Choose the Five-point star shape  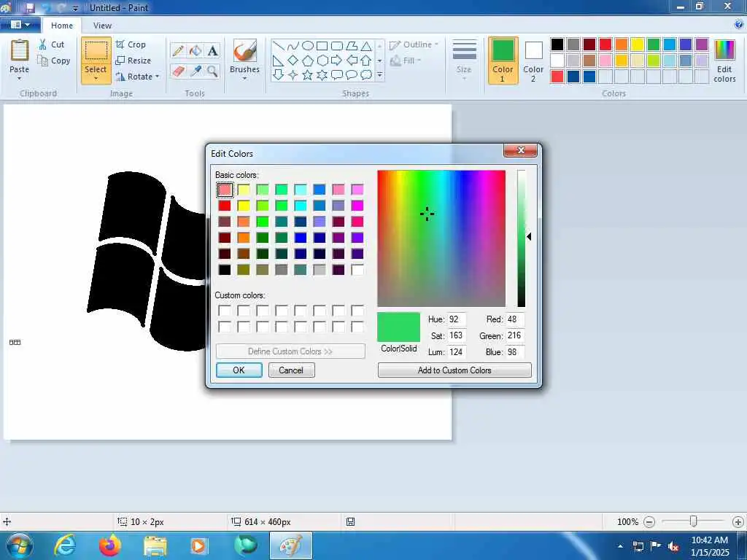(308, 75)
